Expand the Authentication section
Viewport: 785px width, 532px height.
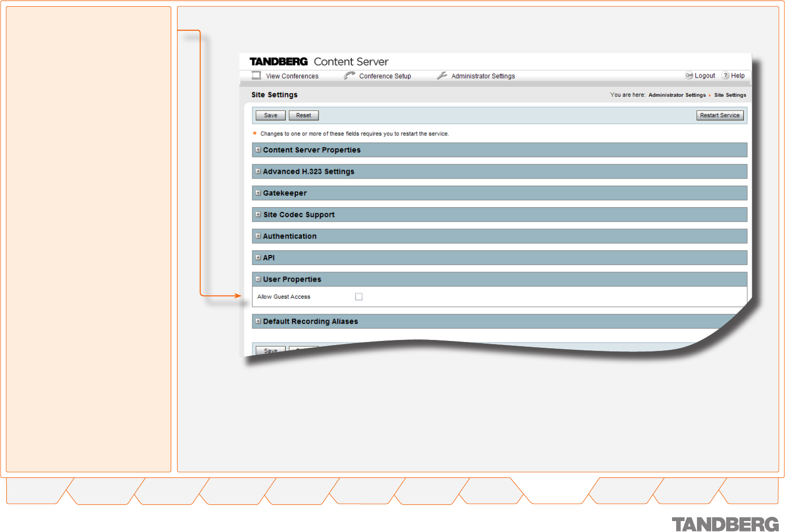click(x=258, y=236)
